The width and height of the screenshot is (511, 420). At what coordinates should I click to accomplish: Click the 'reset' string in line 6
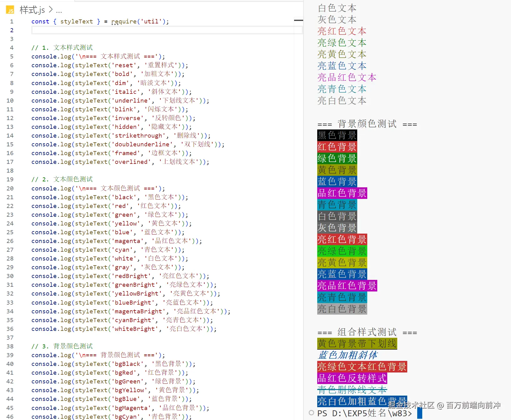(x=124, y=65)
